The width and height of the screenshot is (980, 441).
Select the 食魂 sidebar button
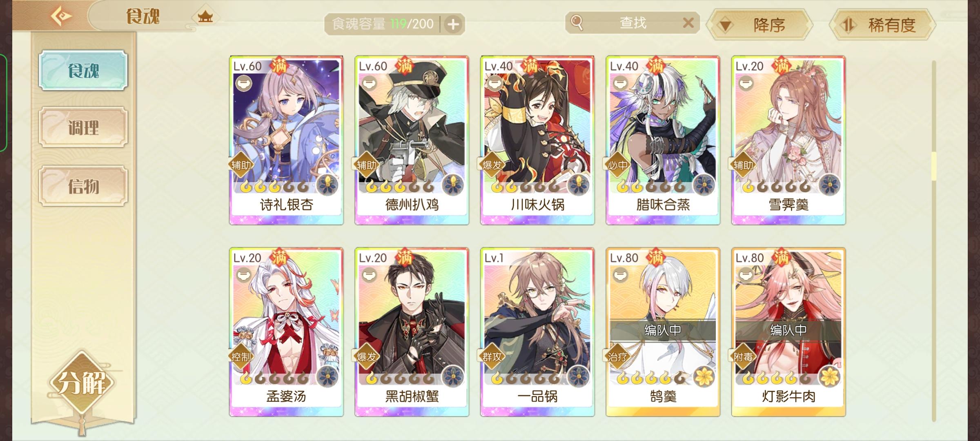coord(83,71)
